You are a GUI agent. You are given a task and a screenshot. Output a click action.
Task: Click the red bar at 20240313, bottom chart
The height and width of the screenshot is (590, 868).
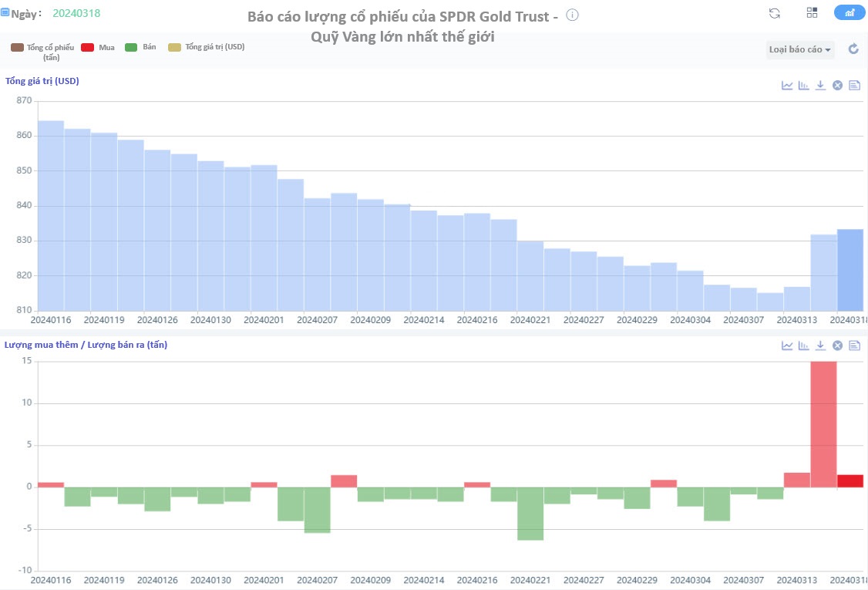point(797,480)
